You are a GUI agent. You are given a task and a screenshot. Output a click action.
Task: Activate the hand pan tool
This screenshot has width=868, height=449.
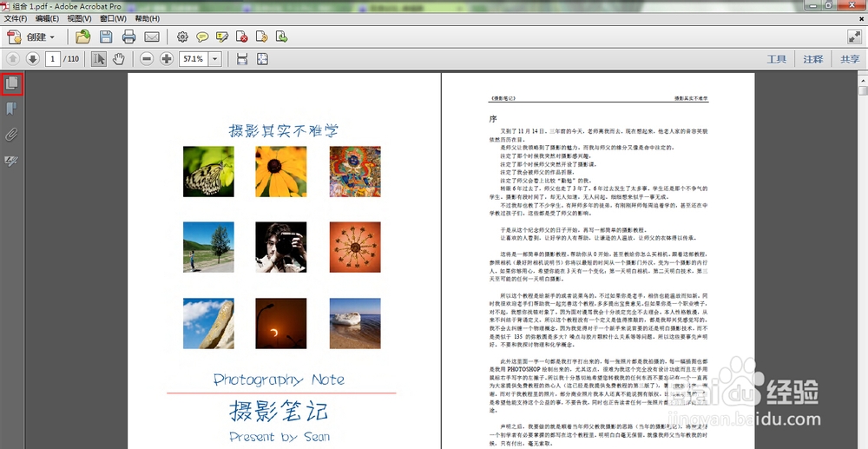coord(118,59)
